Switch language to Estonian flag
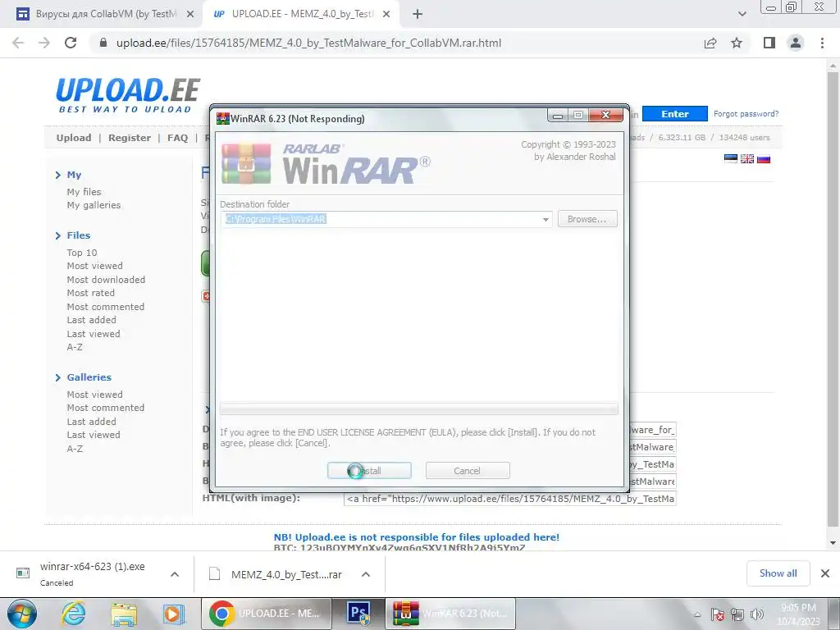This screenshot has height=630, width=840. click(x=731, y=158)
